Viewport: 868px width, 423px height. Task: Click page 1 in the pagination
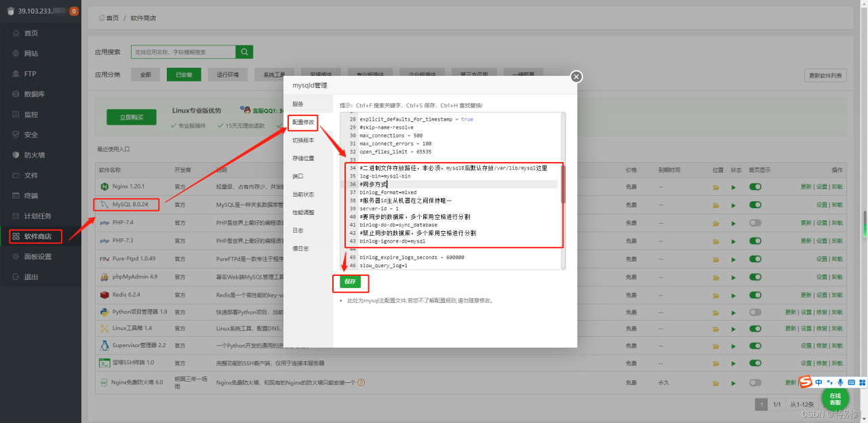coord(762,404)
